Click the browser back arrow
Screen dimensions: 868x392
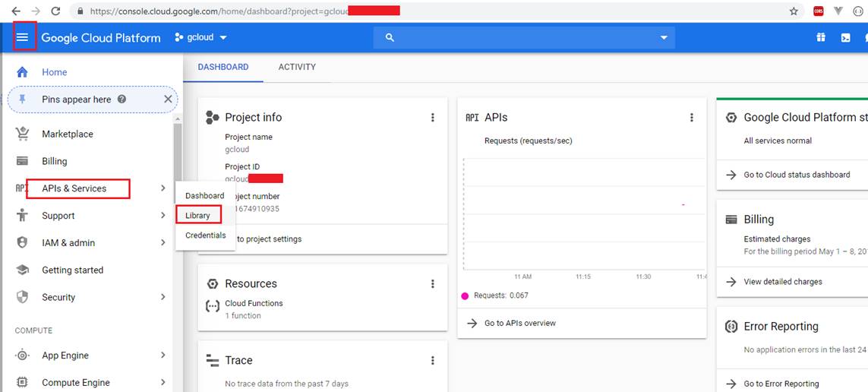pos(16,11)
